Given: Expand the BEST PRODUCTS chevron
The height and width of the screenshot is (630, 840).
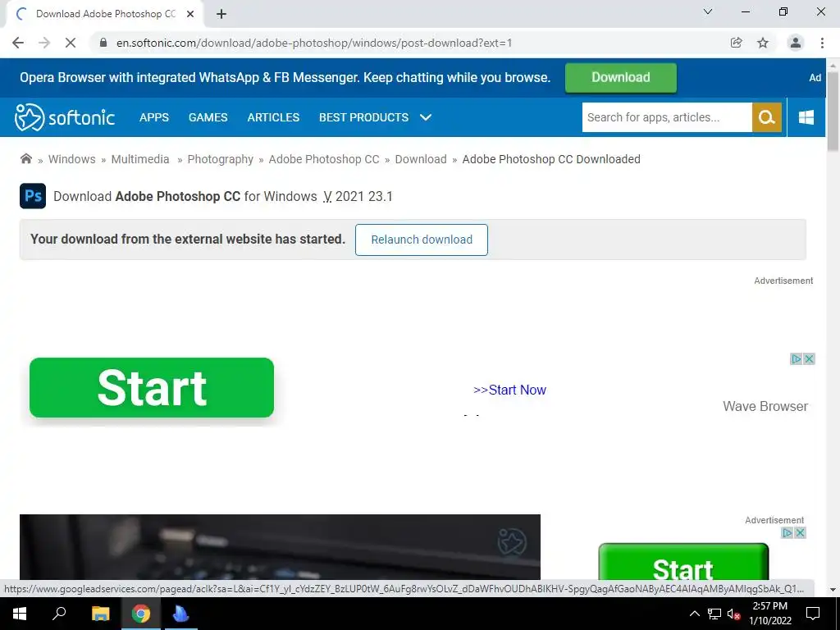Looking at the screenshot, I should click(426, 117).
